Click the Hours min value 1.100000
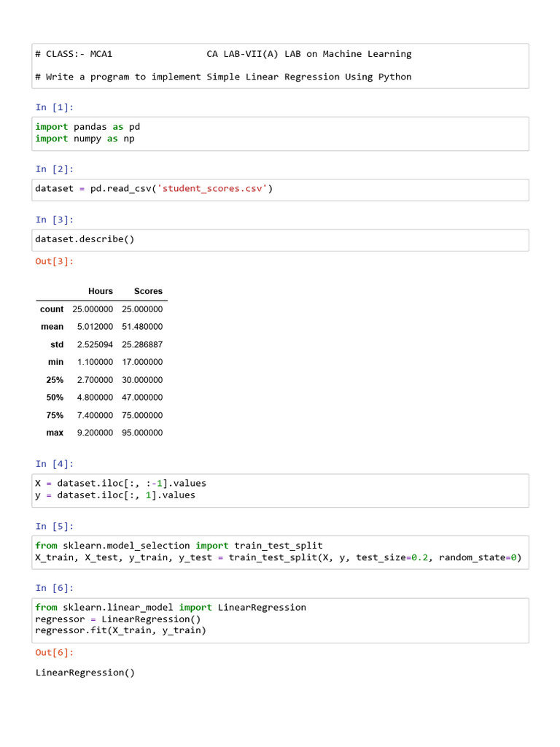This screenshot has width=560, height=747. point(96,362)
